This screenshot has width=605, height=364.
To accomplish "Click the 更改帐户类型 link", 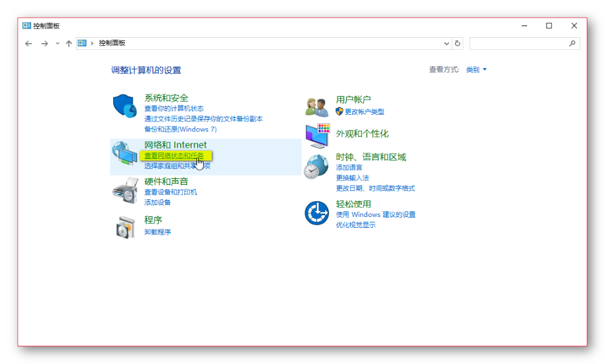I will (x=365, y=111).
